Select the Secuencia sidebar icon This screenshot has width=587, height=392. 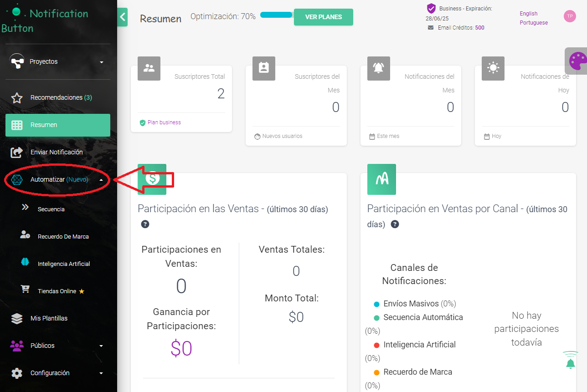(x=25, y=209)
